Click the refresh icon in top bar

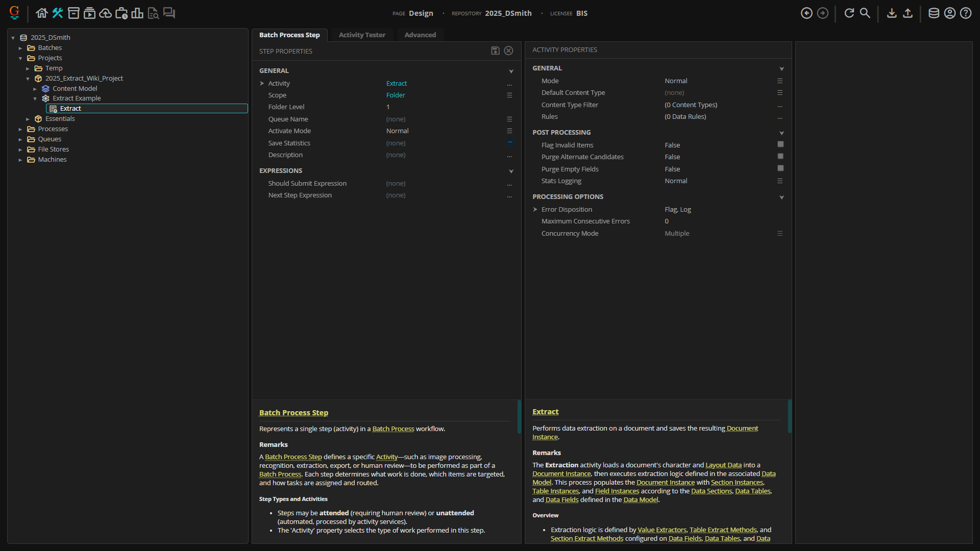849,13
